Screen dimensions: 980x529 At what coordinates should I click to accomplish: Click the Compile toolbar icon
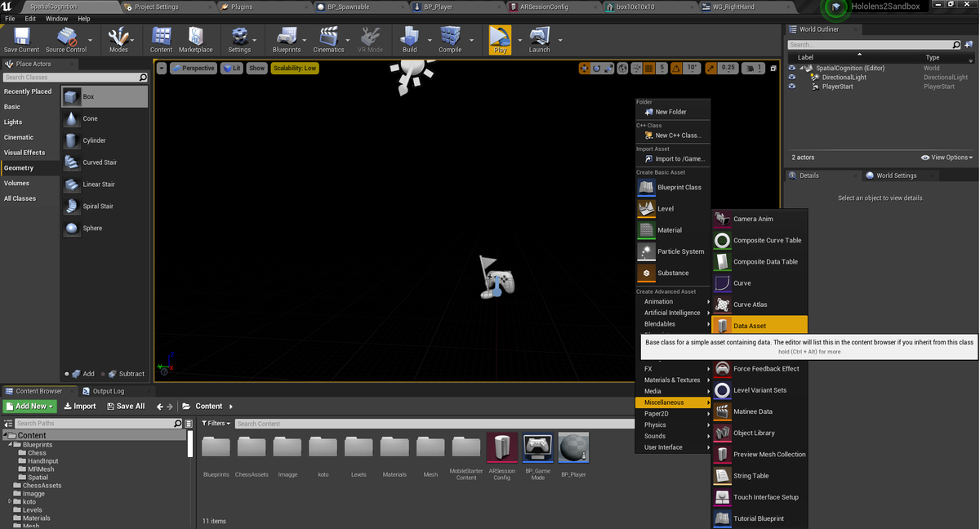[x=450, y=38]
